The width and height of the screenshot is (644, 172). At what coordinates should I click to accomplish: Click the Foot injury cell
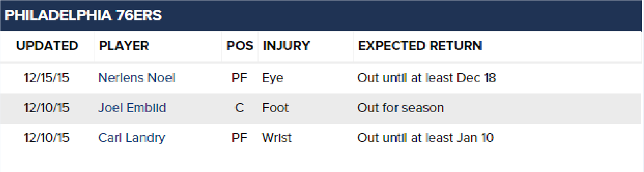(275, 108)
